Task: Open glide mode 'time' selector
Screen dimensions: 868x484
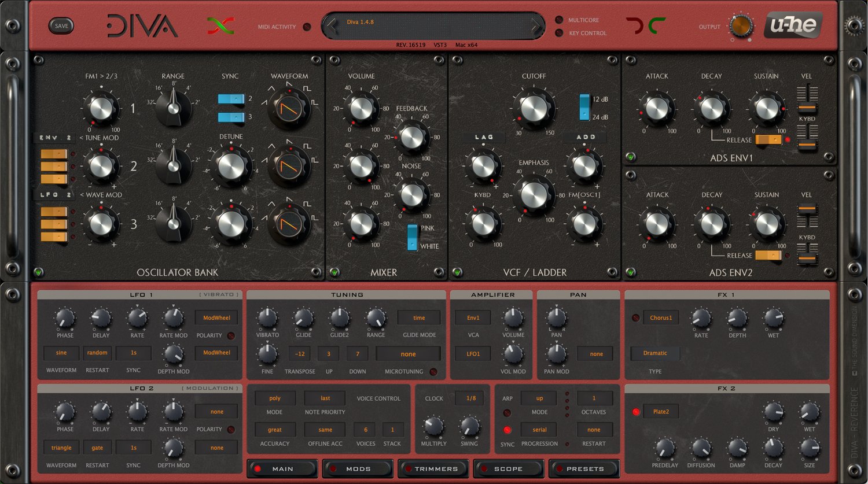Action: coord(419,317)
